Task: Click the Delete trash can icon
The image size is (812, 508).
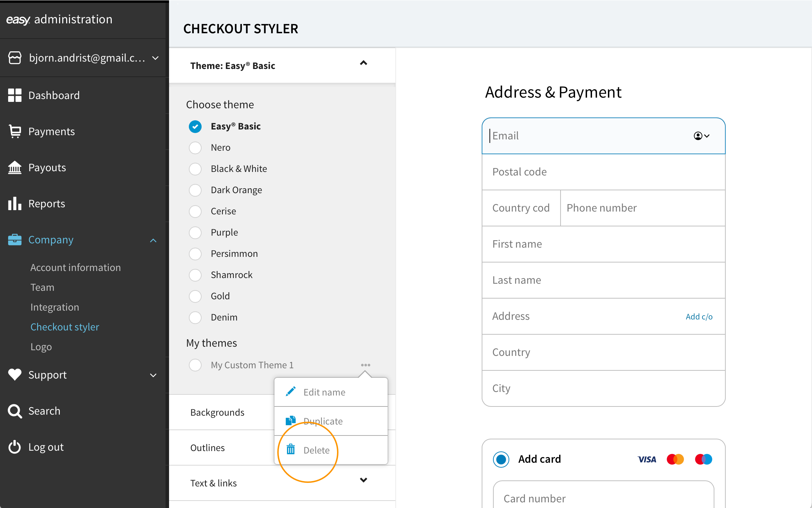Action: click(291, 449)
